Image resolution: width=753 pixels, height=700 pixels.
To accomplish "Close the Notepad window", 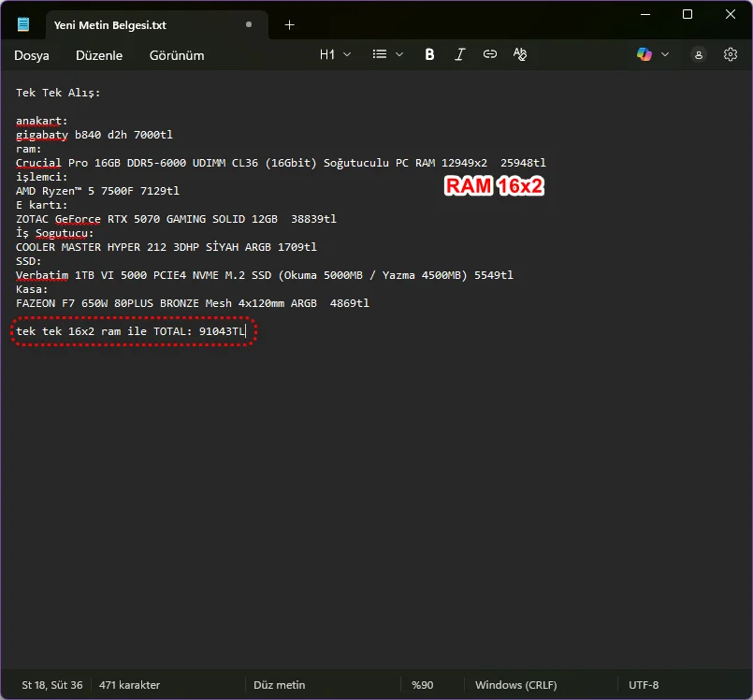I will pos(730,14).
